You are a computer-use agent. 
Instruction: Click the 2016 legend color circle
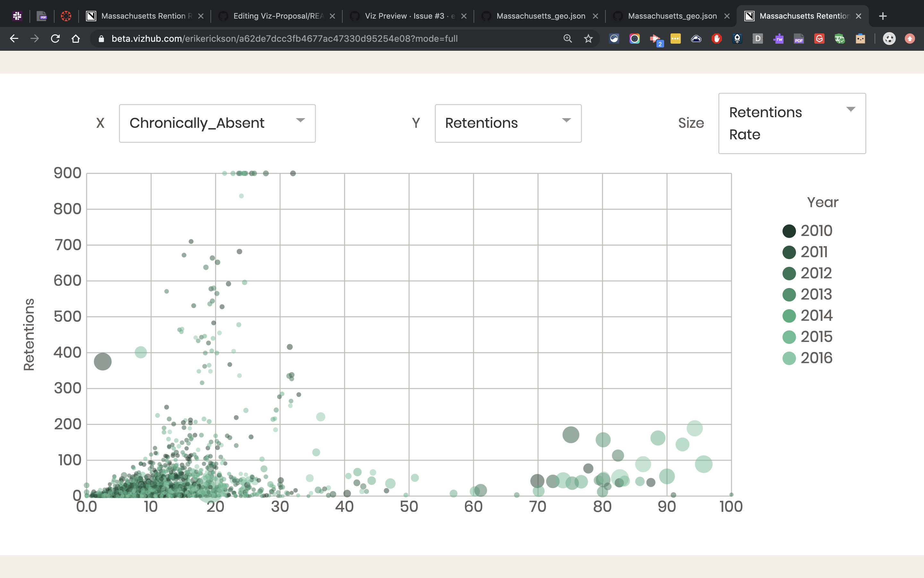[x=789, y=358]
